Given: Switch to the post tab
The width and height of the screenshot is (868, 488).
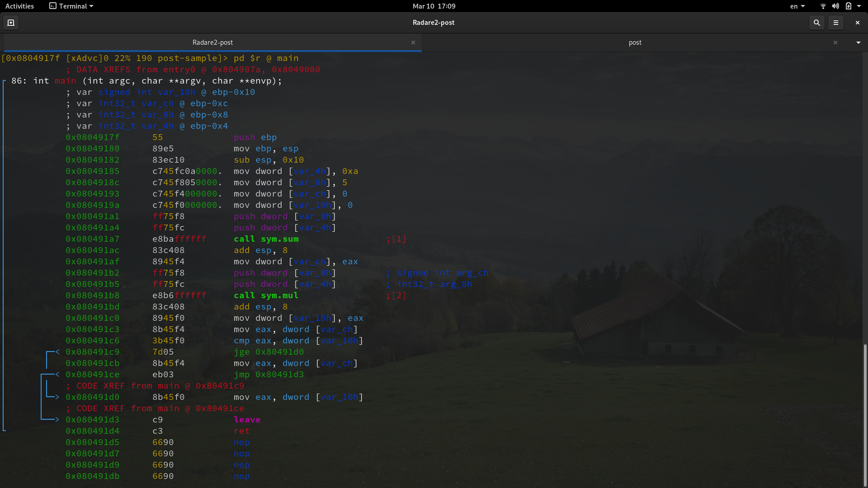Looking at the screenshot, I should coord(635,42).
